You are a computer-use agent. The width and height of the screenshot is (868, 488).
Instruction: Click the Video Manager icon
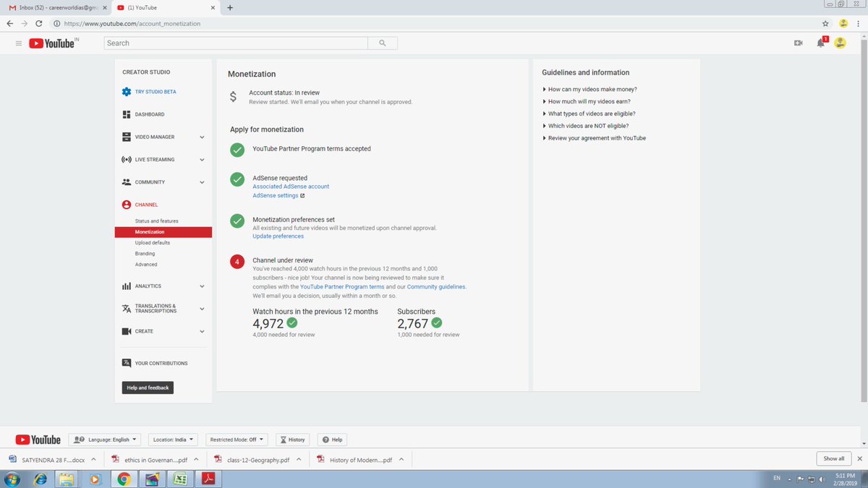pyautogui.click(x=127, y=137)
